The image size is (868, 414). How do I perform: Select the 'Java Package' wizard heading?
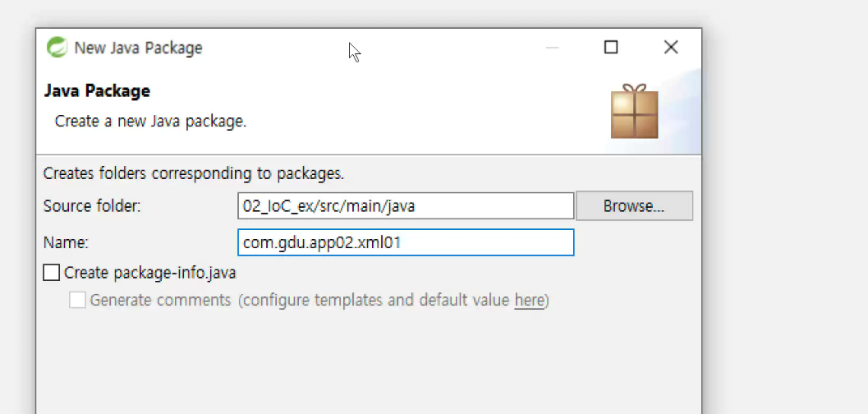pos(97,91)
